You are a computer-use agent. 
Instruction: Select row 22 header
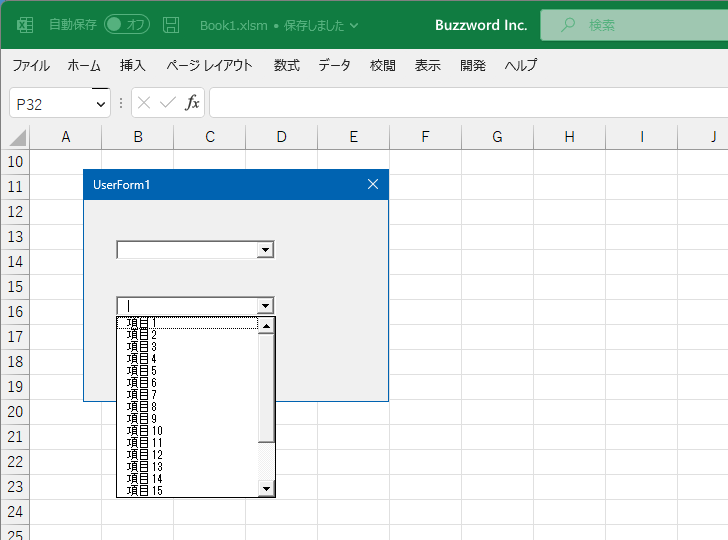15,462
